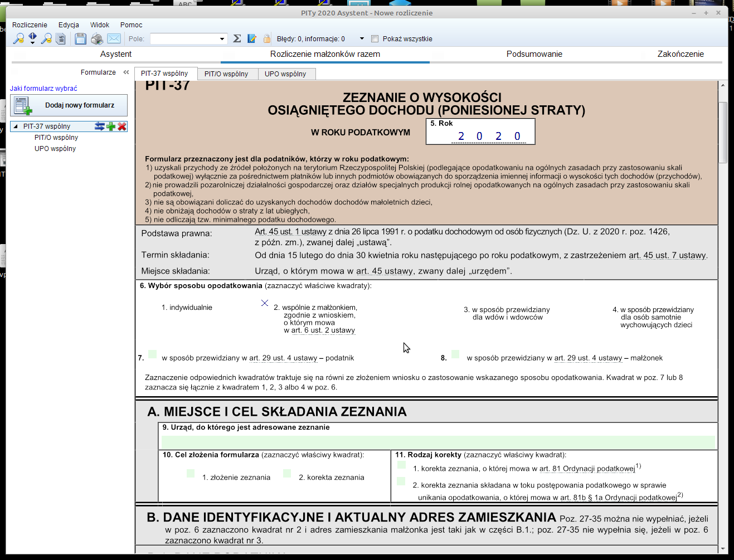
Task: Switch to the PIT/O wspólny tab
Action: 226,74
